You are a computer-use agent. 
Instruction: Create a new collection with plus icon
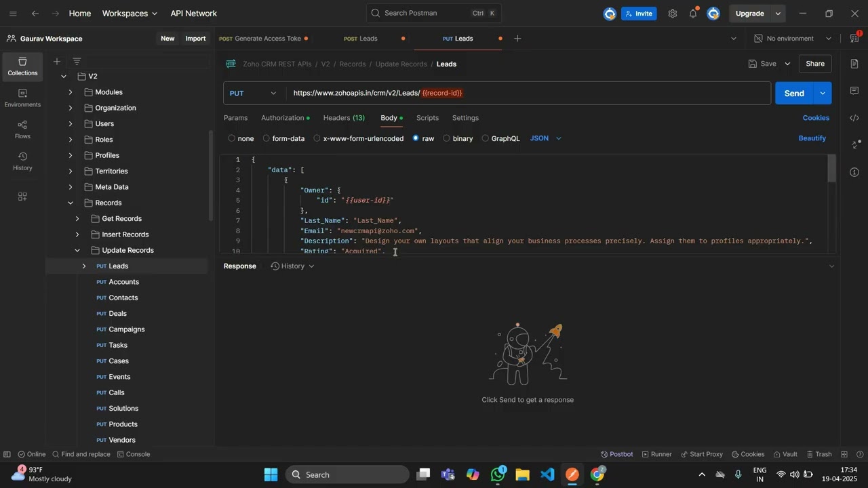coord(57,61)
